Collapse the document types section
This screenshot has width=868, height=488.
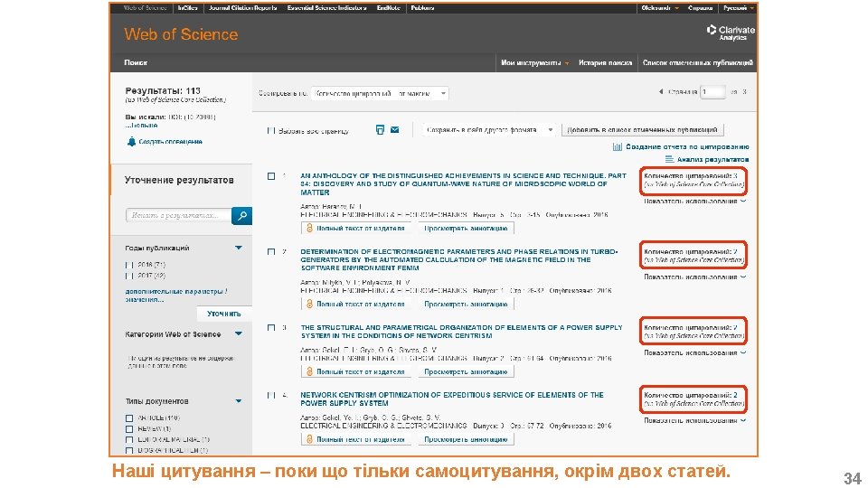coord(239,401)
